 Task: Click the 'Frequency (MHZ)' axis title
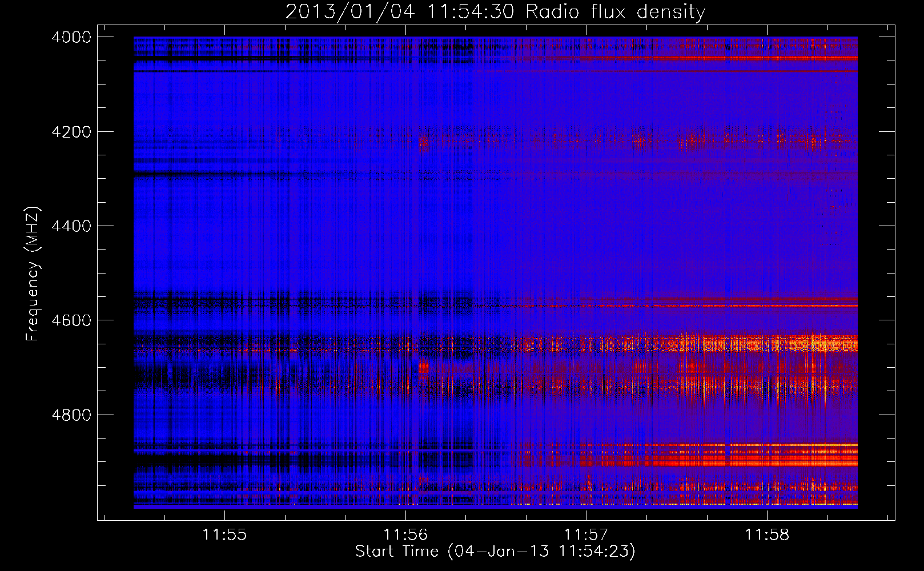[33, 274]
